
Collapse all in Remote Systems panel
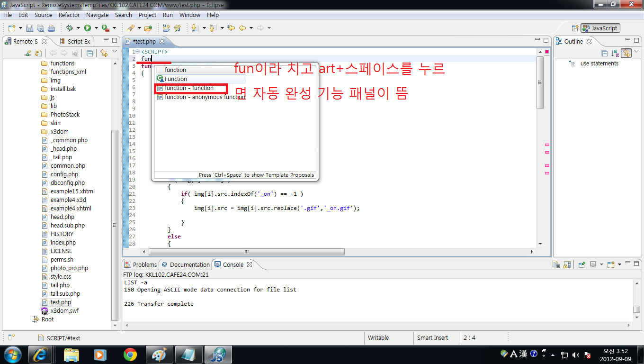point(89,53)
